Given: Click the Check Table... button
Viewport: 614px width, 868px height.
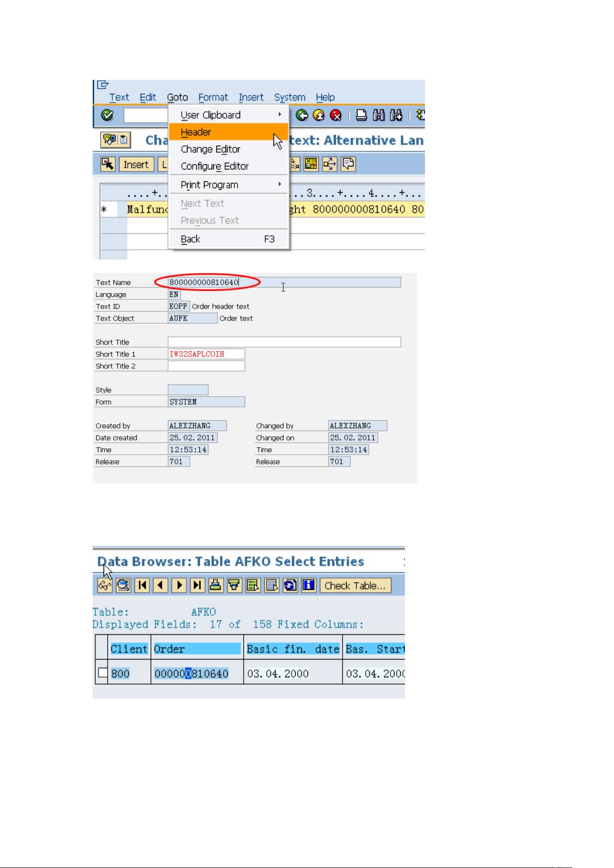Looking at the screenshot, I should [355, 586].
